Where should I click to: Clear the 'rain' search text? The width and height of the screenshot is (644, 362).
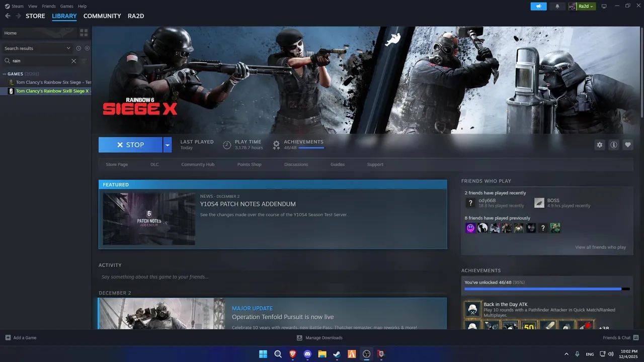click(x=73, y=61)
